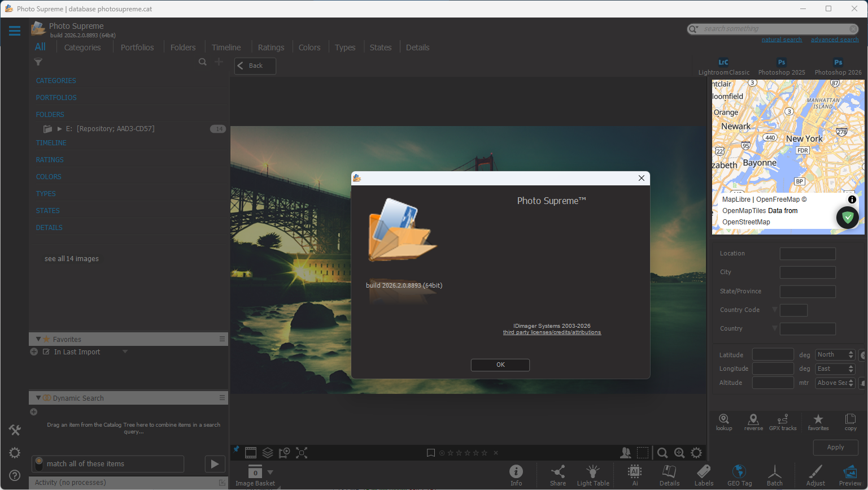Viewport: 868px width, 490px height.
Task: Select the Timeline tab
Action: point(226,47)
